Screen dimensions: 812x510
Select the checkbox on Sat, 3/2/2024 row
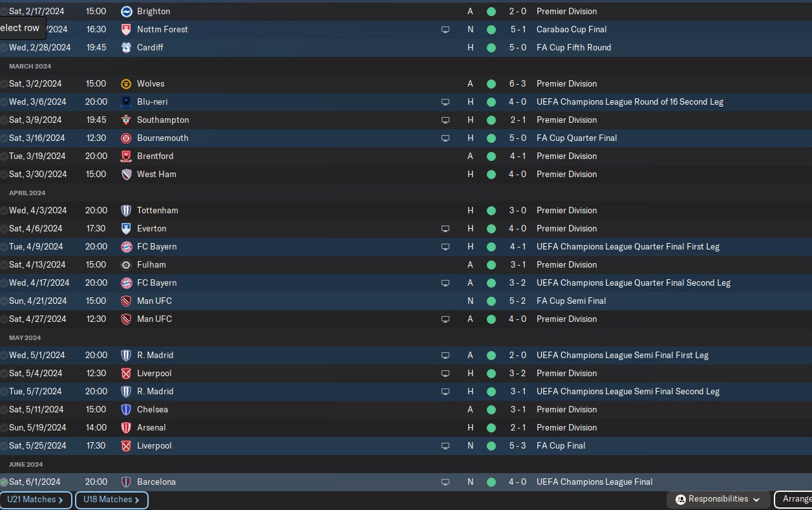pyautogui.click(x=4, y=84)
